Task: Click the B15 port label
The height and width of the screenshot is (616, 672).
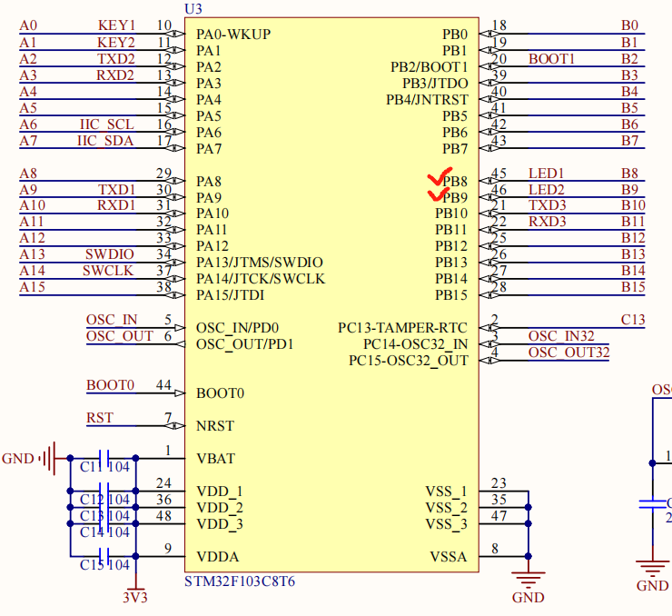Action: (x=634, y=287)
